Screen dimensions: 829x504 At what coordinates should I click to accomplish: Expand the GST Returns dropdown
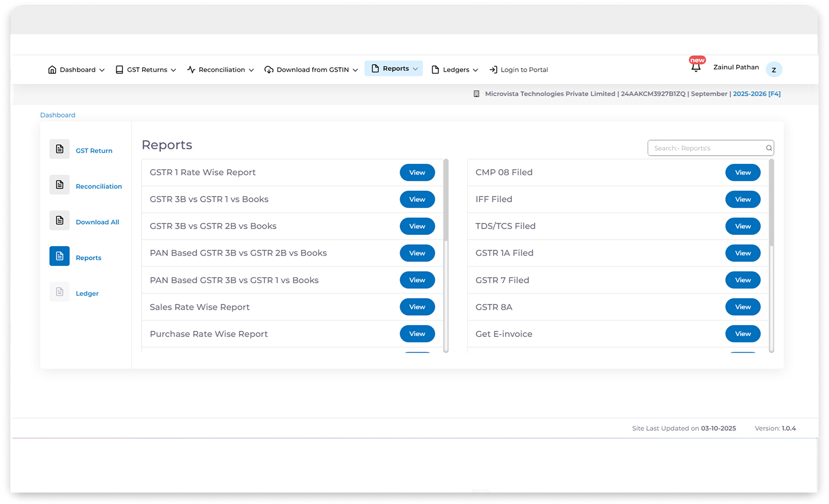[x=146, y=70]
